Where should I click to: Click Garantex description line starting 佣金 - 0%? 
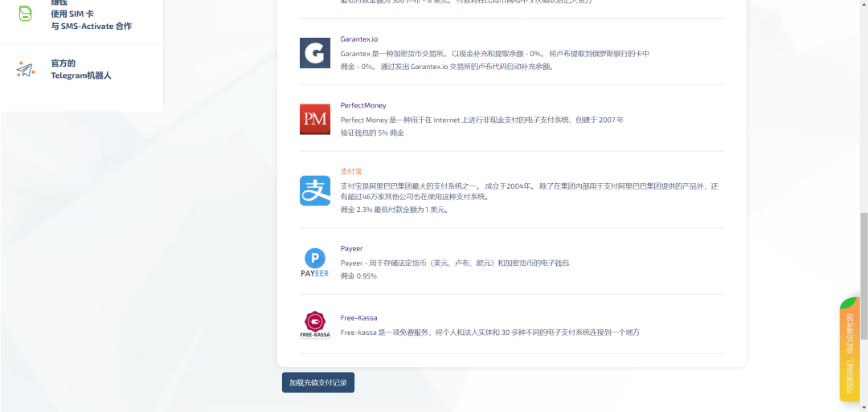448,67
